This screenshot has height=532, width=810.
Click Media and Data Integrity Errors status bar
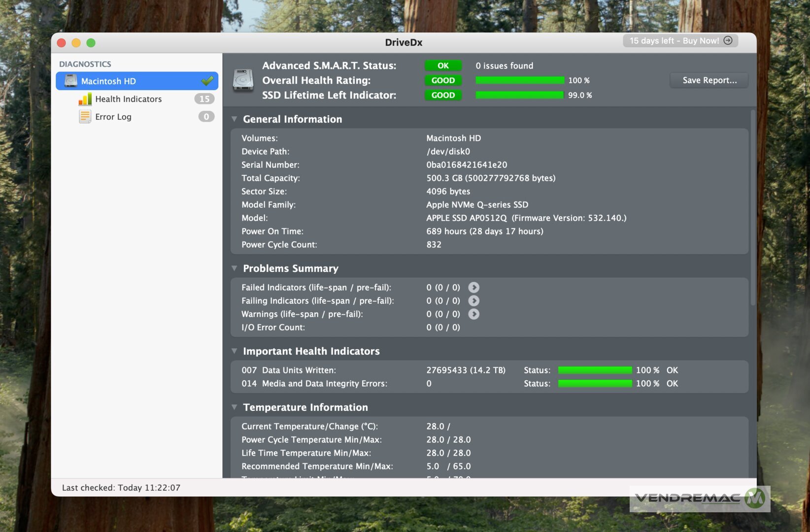[595, 383]
